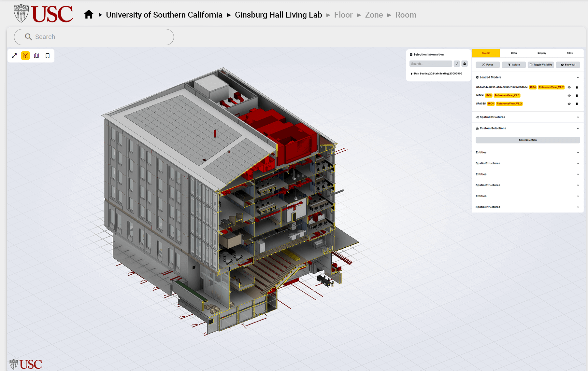
Task: Click the Show All button
Action: (x=568, y=65)
